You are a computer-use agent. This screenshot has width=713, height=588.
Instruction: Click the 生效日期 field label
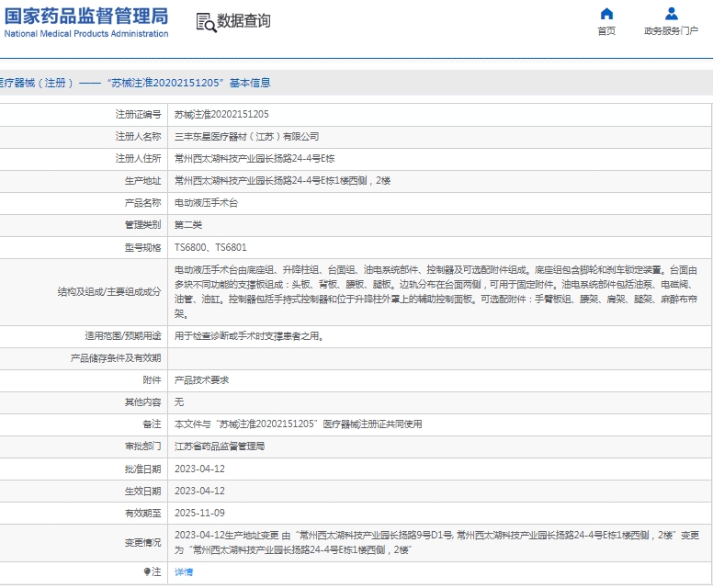[x=142, y=492]
